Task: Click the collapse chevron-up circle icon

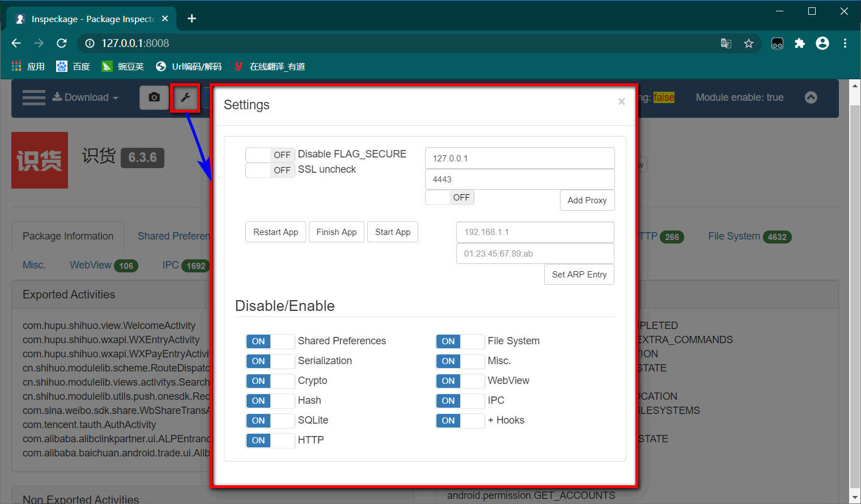Action: click(811, 97)
